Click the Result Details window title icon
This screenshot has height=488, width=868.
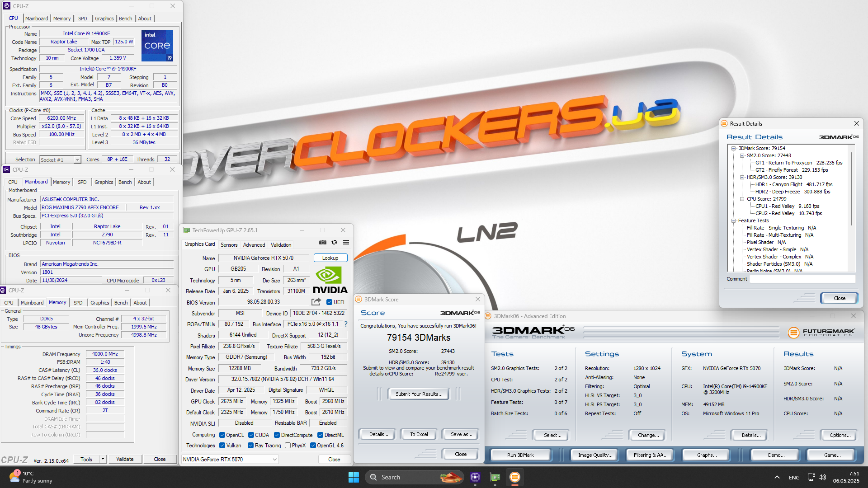[x=724, y=124]
